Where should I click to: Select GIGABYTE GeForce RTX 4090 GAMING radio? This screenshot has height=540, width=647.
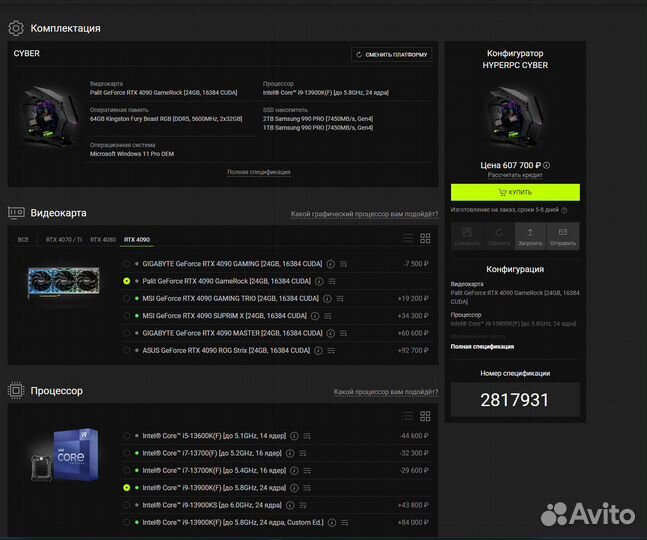pos(126,264)
